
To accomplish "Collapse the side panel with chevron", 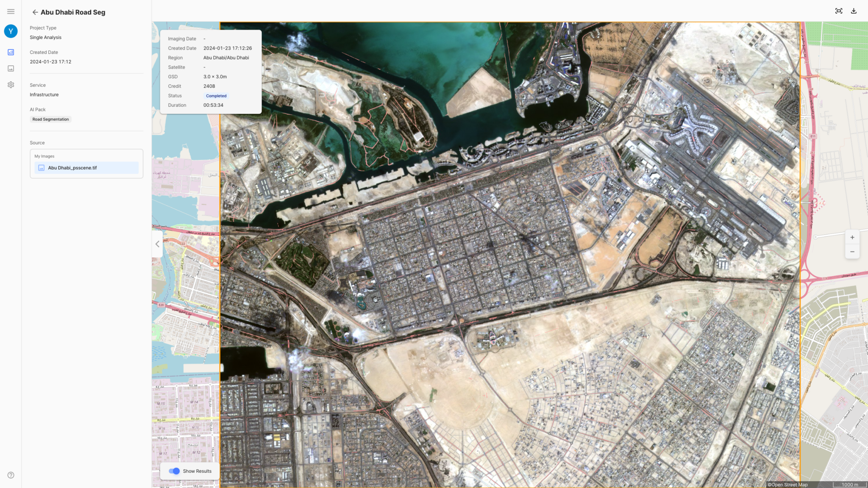I will (157, 244).
